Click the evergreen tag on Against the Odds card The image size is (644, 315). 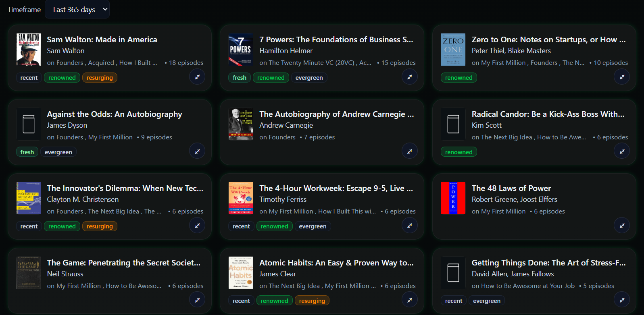coord(58,152)
